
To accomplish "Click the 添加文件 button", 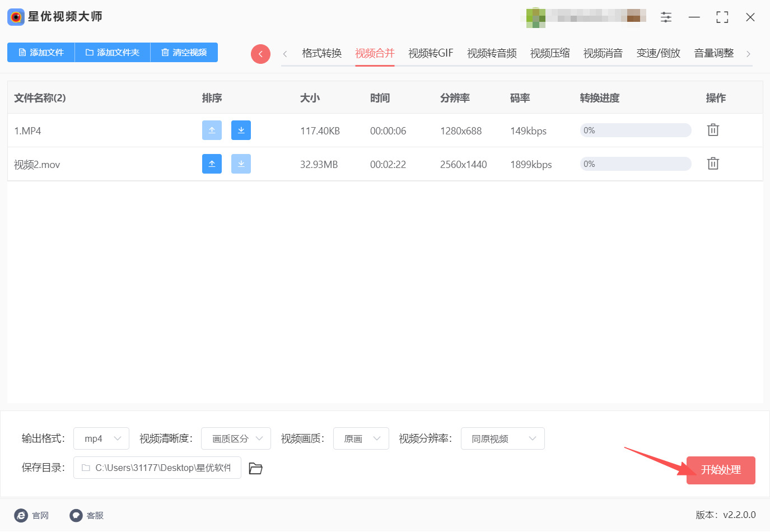I will click(41, 52).
